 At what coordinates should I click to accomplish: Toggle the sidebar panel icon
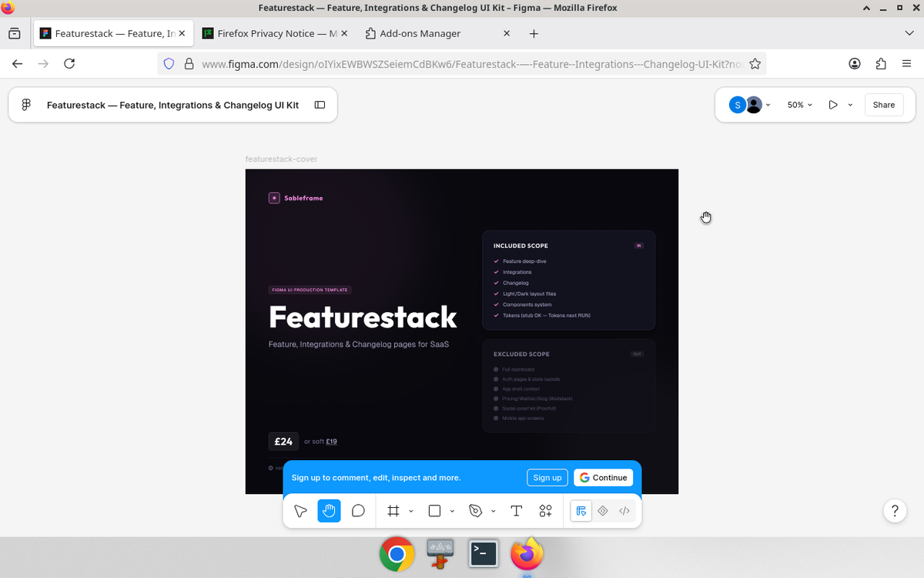320,105
